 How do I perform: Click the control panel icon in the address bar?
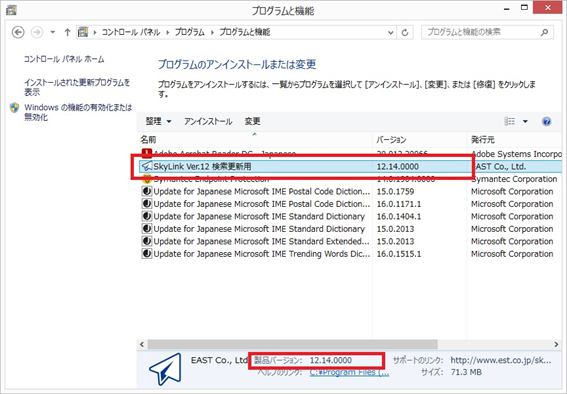click(x=83, y=32)
